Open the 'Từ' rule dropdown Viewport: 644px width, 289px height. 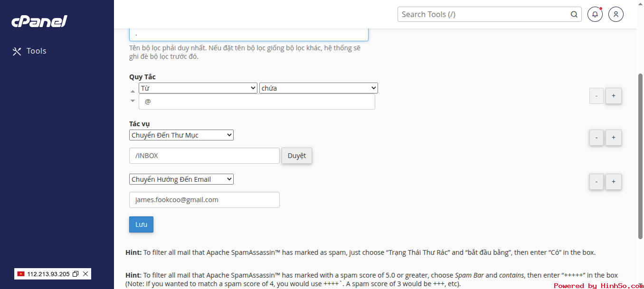pos(198,88)
